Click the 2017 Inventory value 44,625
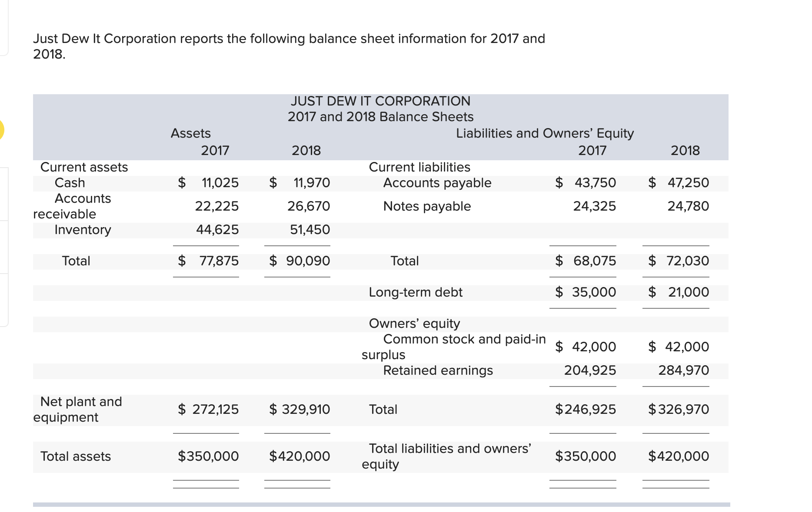 217,230
